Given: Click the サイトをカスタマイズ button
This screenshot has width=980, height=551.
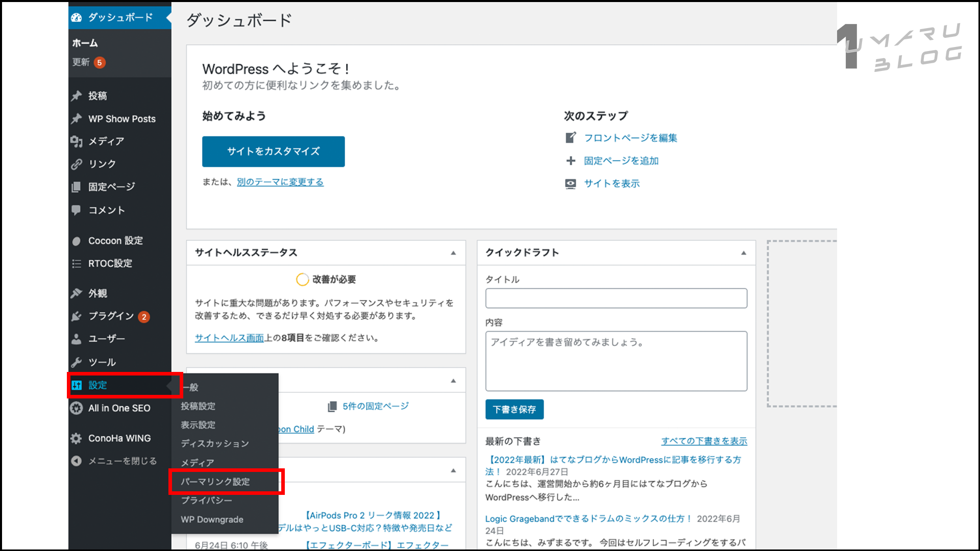Looking at the screenshot, I should 273,152.
